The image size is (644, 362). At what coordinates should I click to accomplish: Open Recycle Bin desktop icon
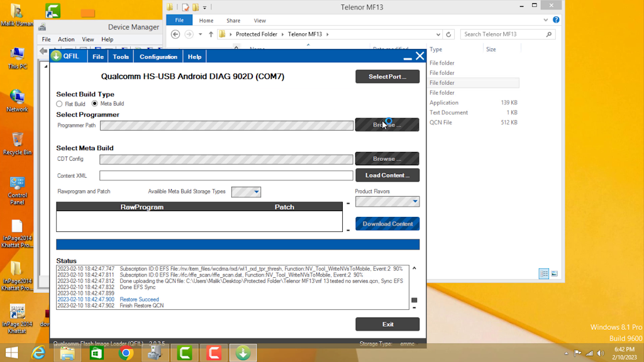pyautogui.click(x=17, y=144)
